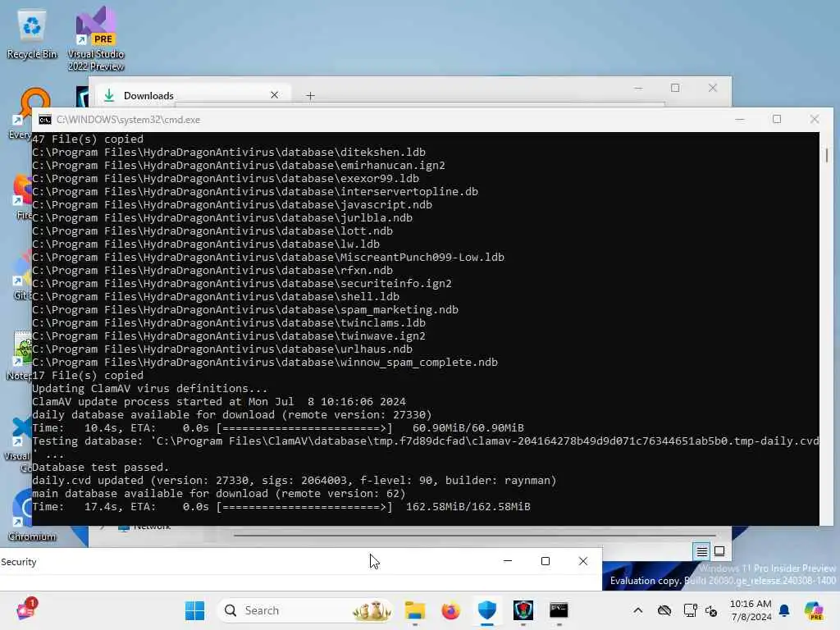The image size is (840, 630).
Task: Click the winnow_spam_complete.ndb path line
Action: tap(265, 362)
